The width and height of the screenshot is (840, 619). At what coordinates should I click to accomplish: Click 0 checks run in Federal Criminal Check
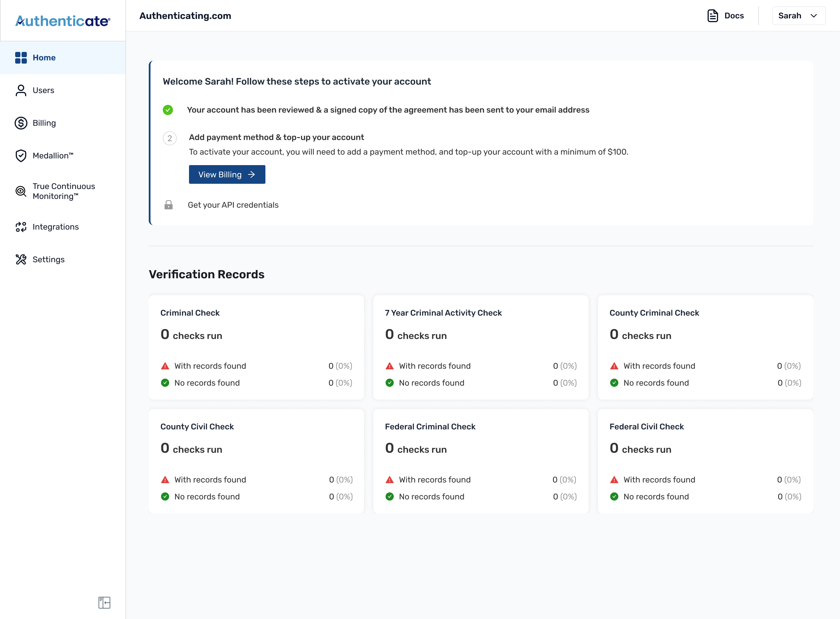416,448
